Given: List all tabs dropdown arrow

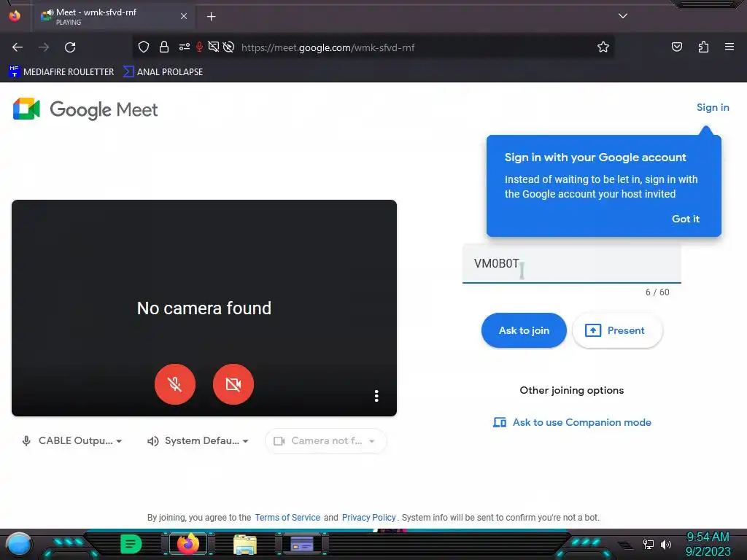Looking at the screenshot, I should [x=623, y=16].
